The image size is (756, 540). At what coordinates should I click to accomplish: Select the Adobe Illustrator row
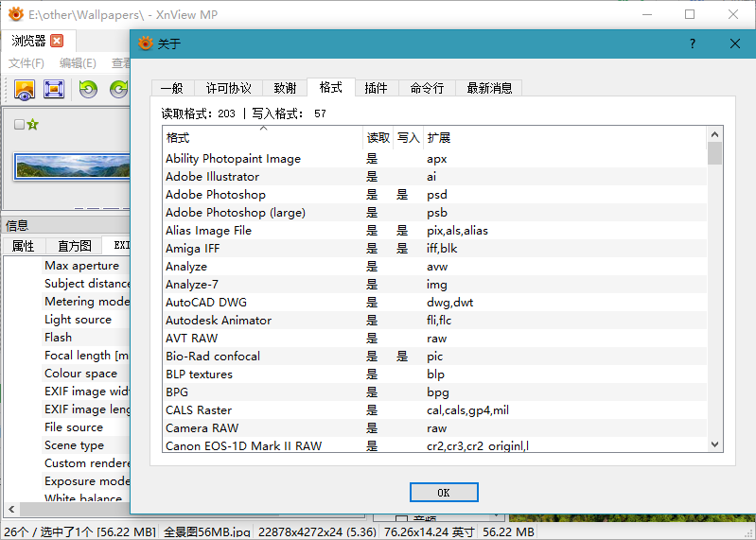coord(434,177)
